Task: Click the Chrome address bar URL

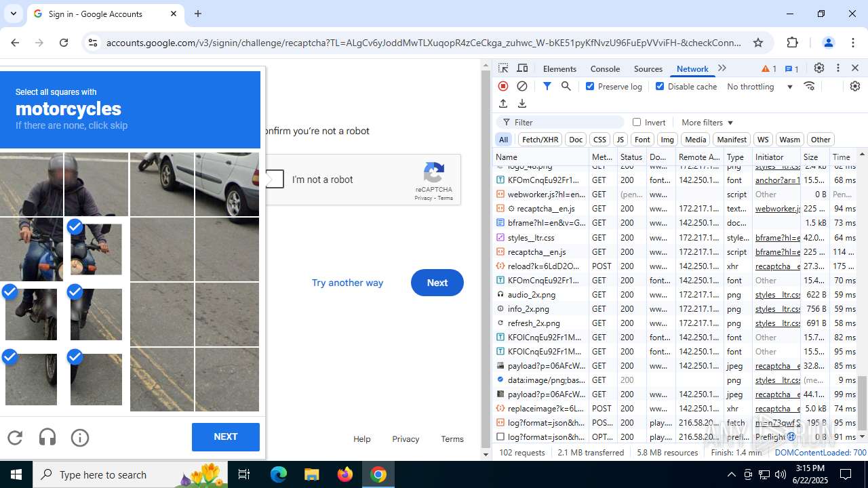Action: tap(424, 43)
